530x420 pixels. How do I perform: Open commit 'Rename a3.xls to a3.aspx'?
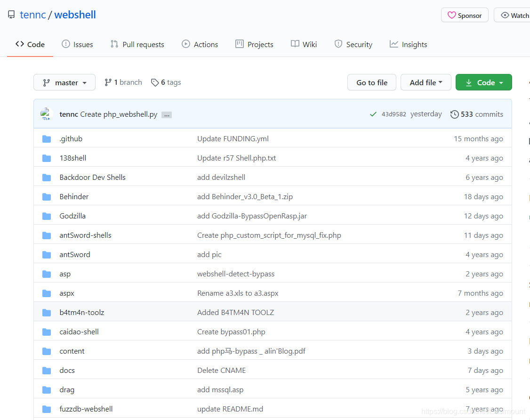[x=238, y=293]
